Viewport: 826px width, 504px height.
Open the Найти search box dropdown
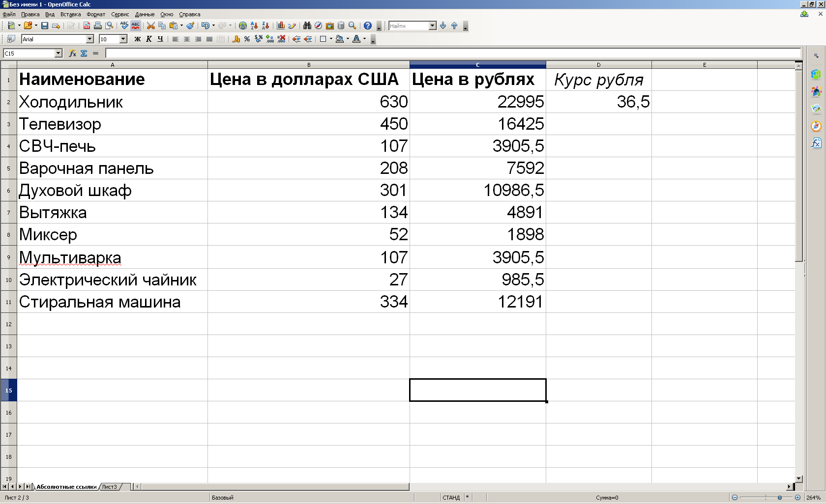(x=433, y=26)
